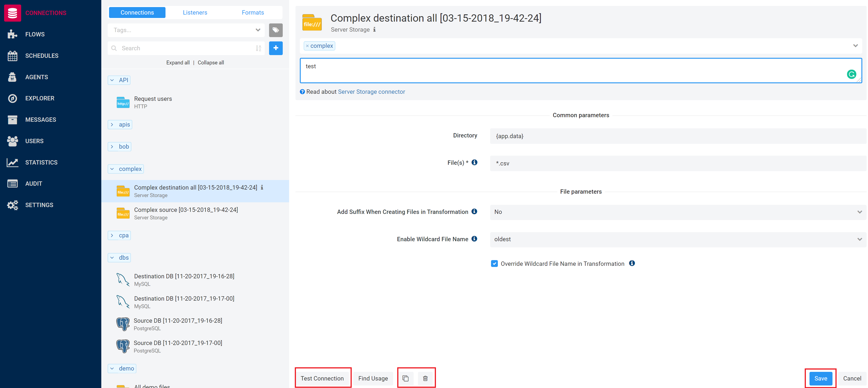Expand the cpa tag group
The width and height of the screenshot is (868, 388).
click(119, 236)
